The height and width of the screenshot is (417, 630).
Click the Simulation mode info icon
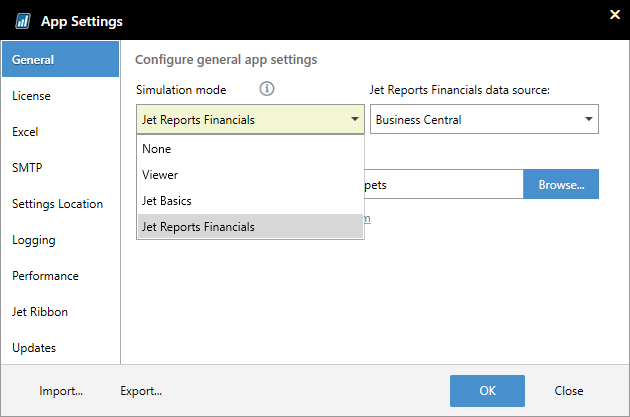pos(266,88)
